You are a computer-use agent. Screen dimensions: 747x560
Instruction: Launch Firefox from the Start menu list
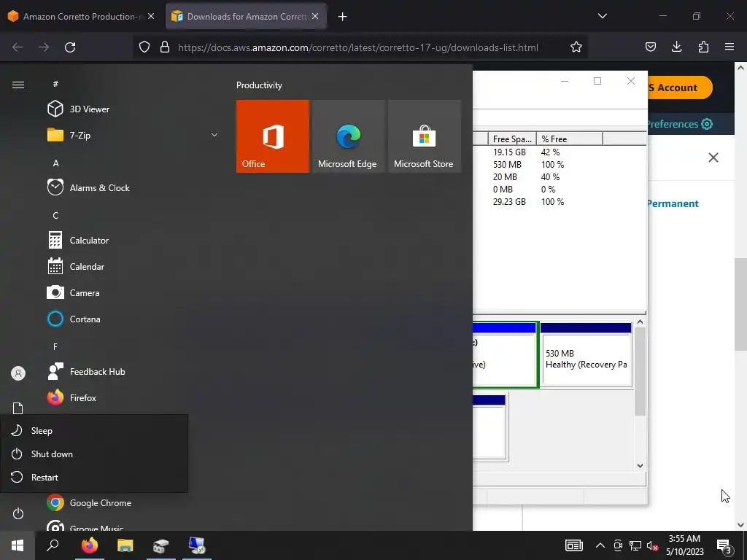(x=71, y=397)
